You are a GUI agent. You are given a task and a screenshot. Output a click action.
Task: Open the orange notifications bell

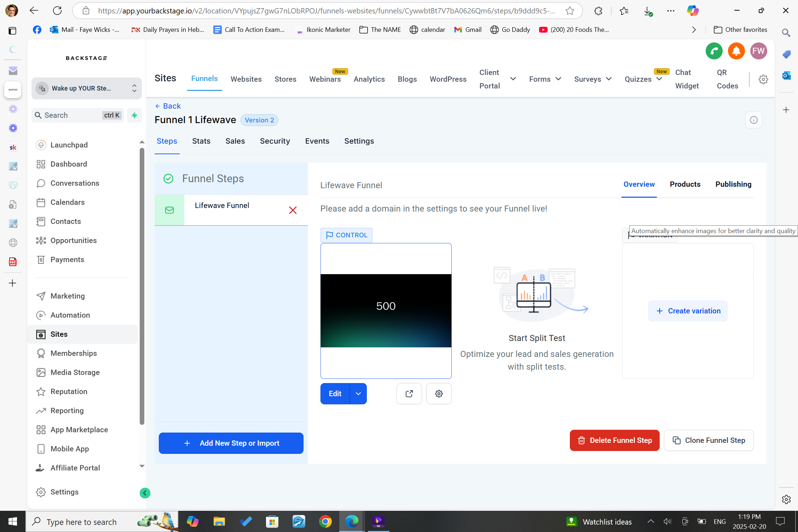736,51
